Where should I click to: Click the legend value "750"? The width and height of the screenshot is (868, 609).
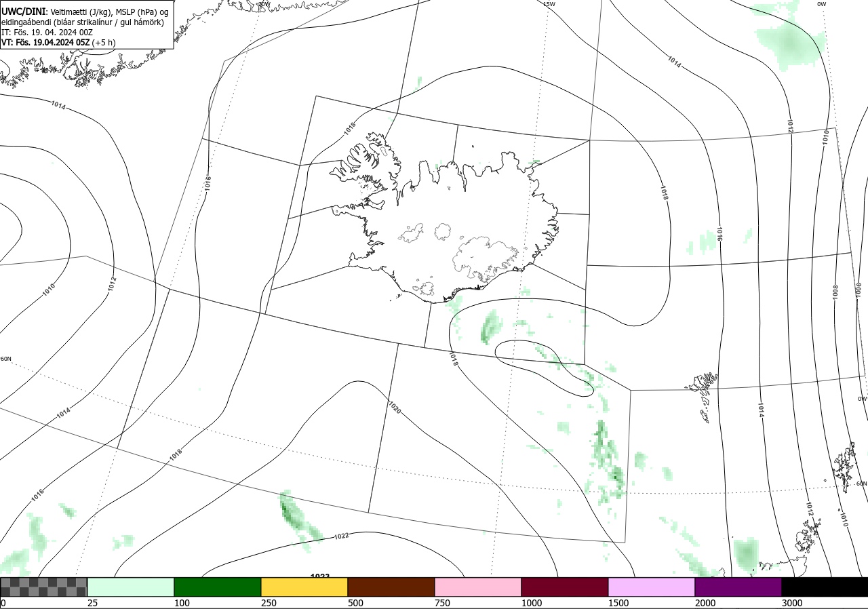pyautogui.click(x=442, y=603)
